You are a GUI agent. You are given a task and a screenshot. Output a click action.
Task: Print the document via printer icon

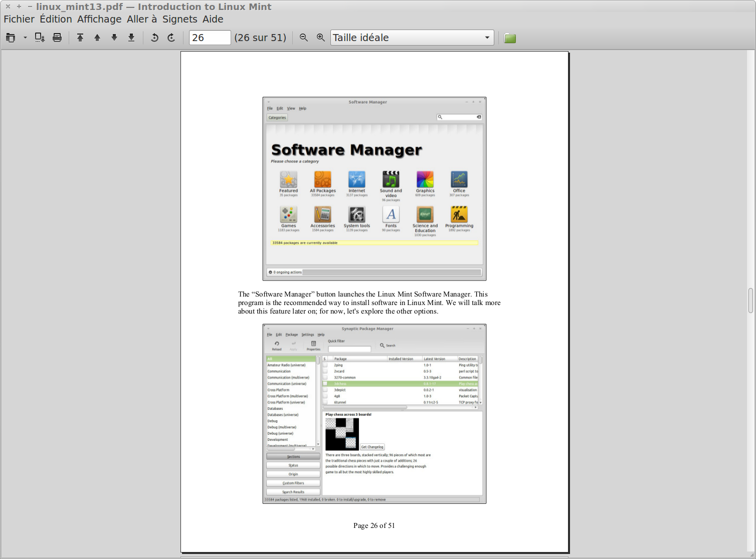[x=57, y=38]
